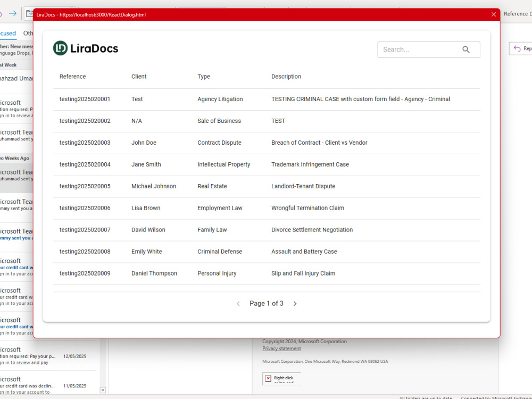Click the broken image placeholder in Outlook email
The height and width of the screenshot is (399, 532).
point(281,379)
